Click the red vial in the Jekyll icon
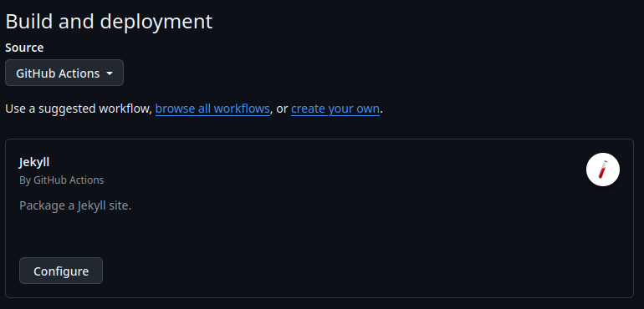The image size is (644, 309). (x=602, y=170)
